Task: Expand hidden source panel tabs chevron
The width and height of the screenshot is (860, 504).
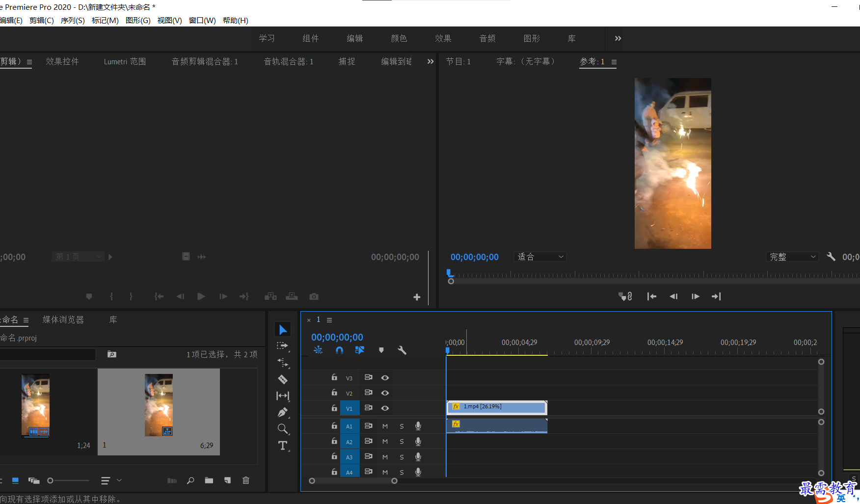Action: click(430, 61)
